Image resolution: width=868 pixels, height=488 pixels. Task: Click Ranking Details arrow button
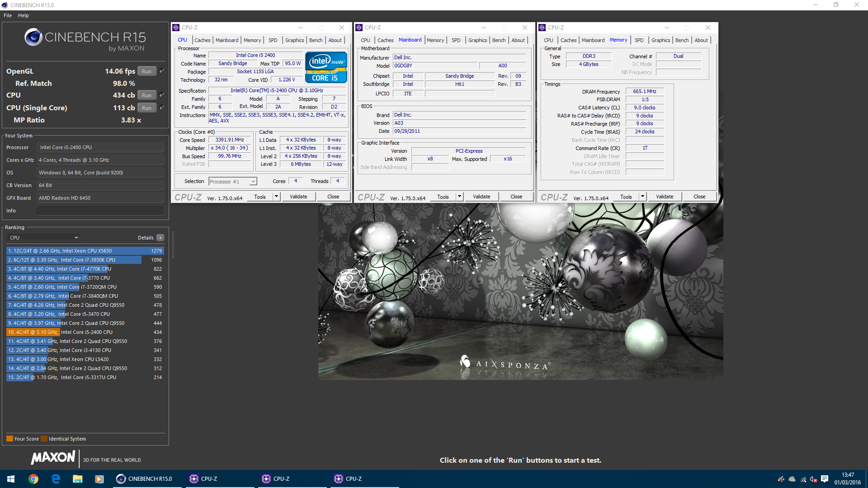coord(160,238)
